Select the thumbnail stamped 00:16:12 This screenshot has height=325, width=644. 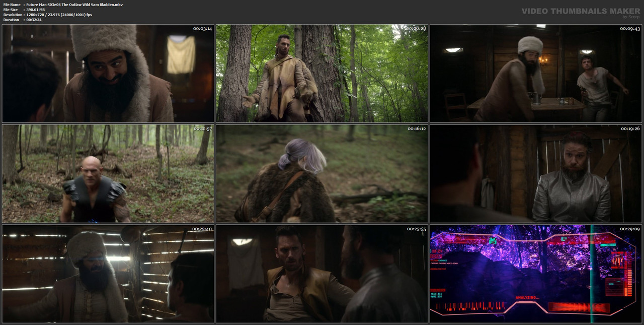pos(322,174)
